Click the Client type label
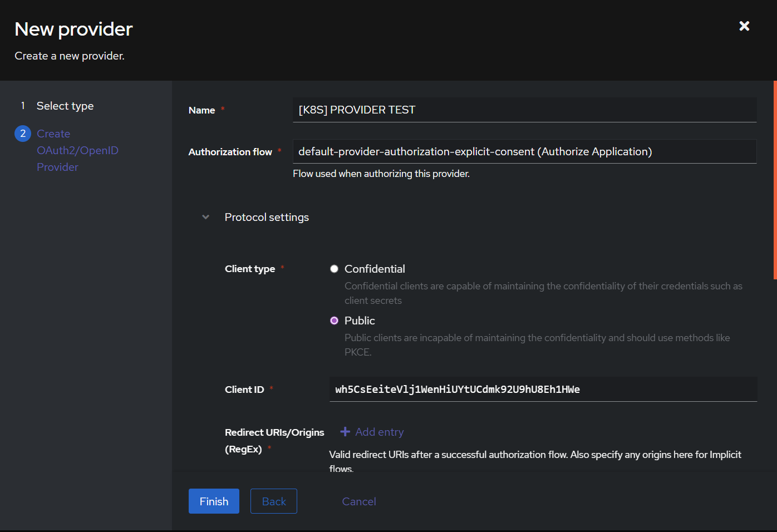Image resolution: width=777 pixels, height=532 pixels. coord(250,269)
